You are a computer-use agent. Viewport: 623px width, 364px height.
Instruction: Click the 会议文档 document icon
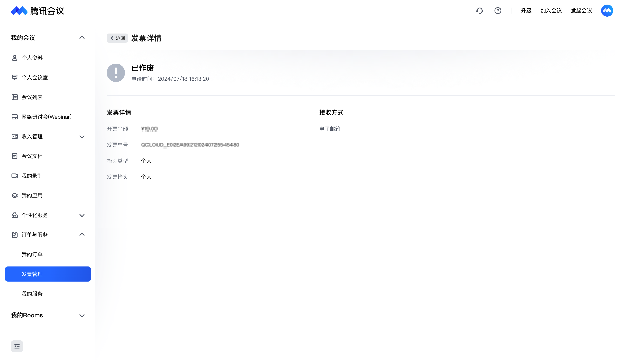[15, 156]
